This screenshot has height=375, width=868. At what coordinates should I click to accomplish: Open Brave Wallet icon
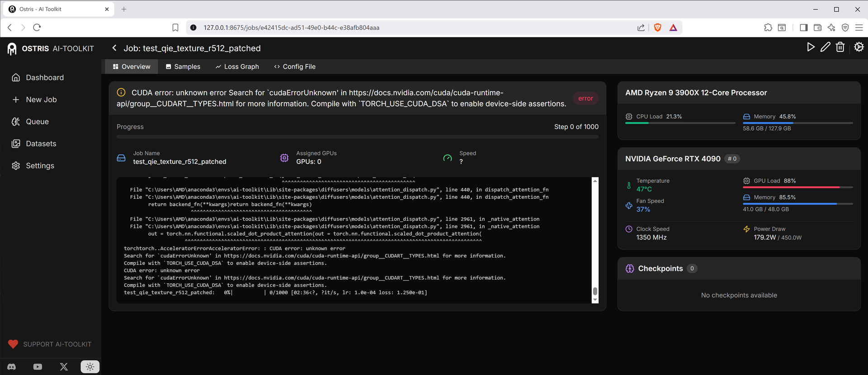click(x=817, y=28)
